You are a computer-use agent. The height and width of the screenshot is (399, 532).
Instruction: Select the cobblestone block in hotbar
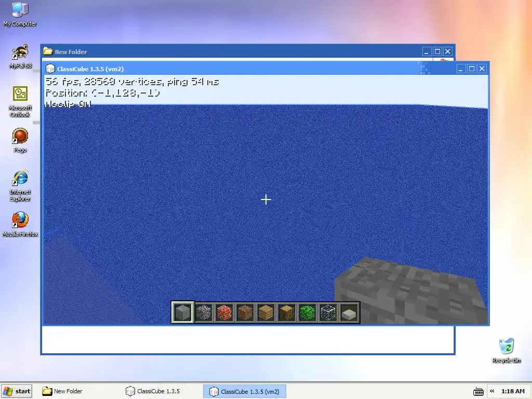click(204, 312)
